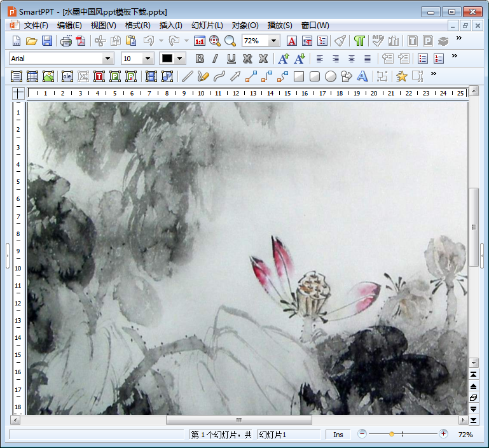Click the magnifier zoom tool icon
This screenshot has height=448, width=489.
tap(230, 41)
